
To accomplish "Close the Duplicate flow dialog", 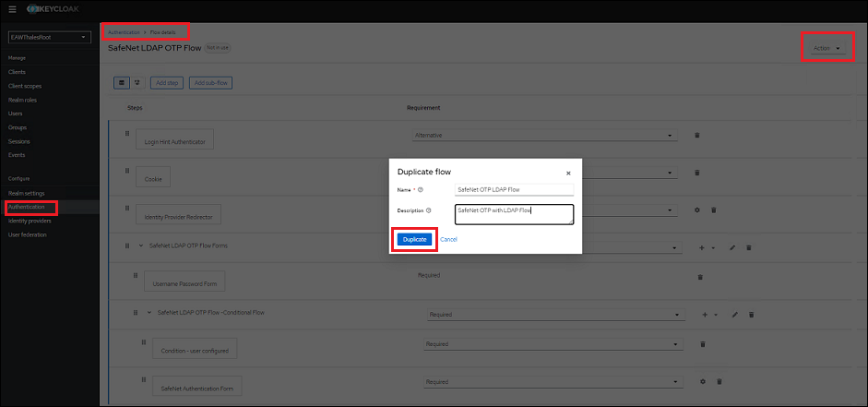I will point(567,173).
